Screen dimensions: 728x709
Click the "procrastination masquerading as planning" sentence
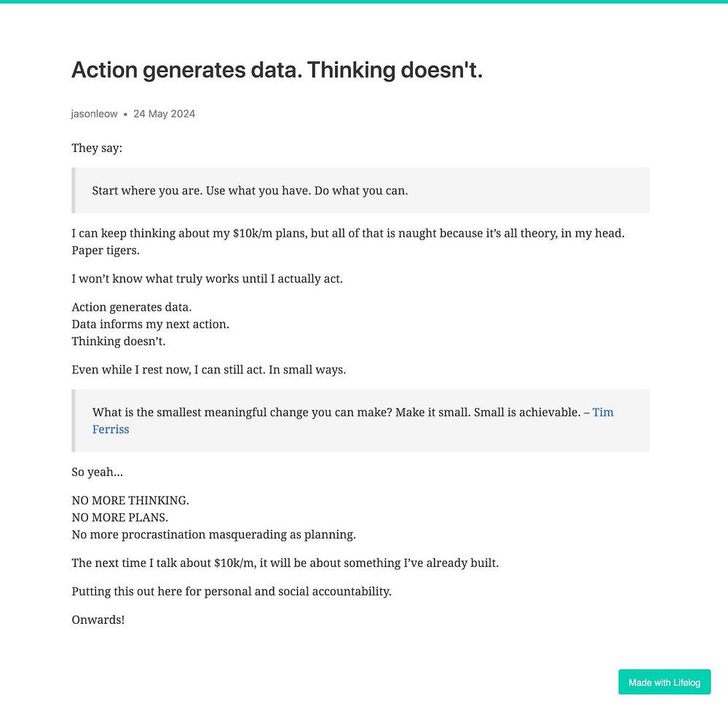213,535
